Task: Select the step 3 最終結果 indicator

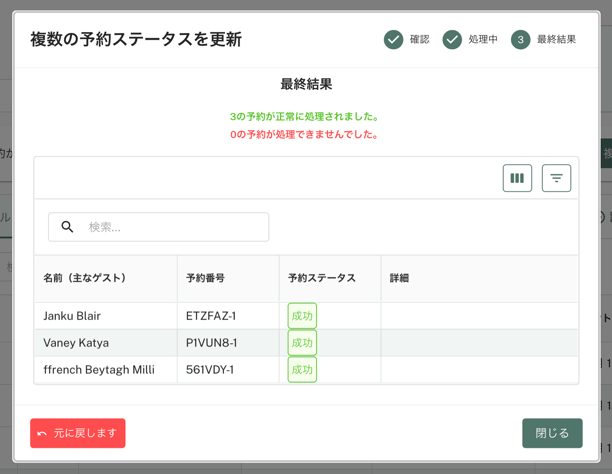Action: tap(520, 39)
